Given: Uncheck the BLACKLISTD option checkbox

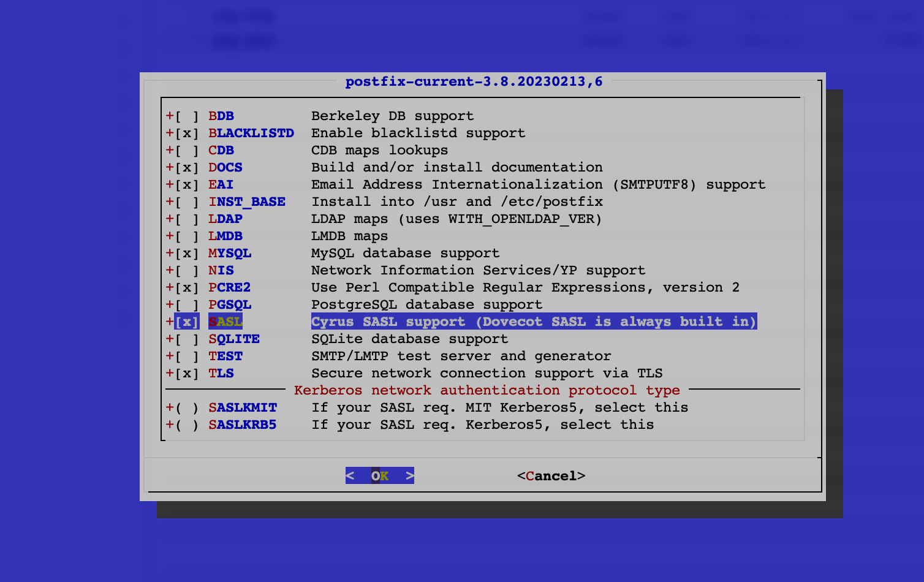Looking at the screenshot, I should pyautogui.click(x=187, y=134).
